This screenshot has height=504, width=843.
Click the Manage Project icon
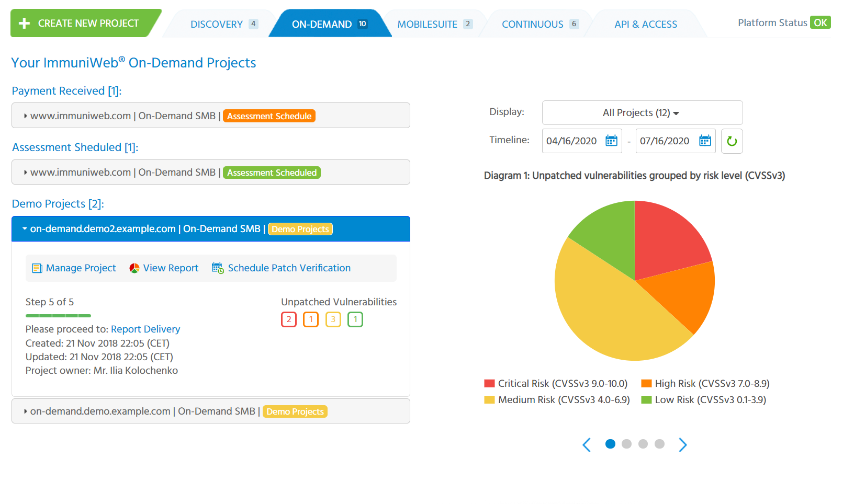(x=37, y=268)
